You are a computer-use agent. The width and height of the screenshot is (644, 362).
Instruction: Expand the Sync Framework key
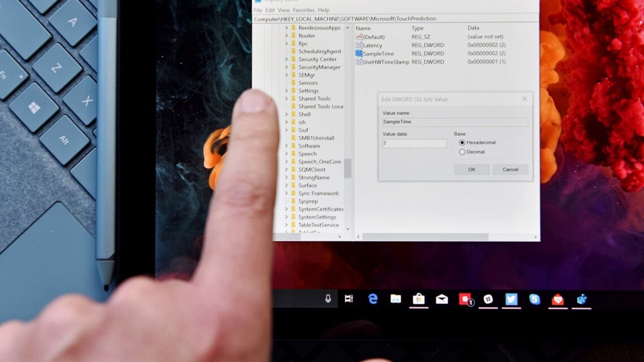point(286,193)
